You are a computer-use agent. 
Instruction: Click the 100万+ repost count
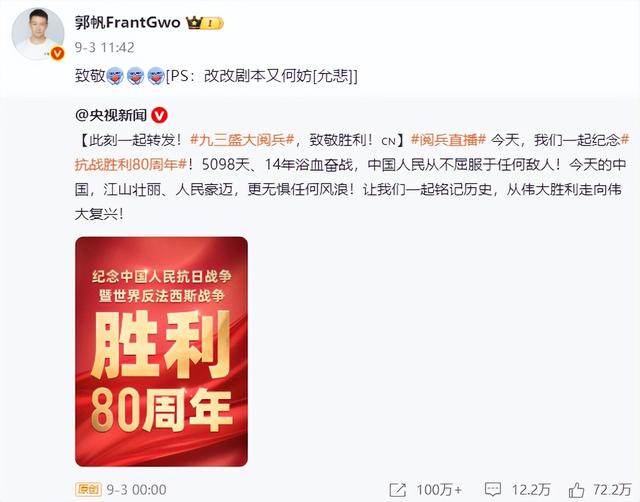tap(439, 490)
